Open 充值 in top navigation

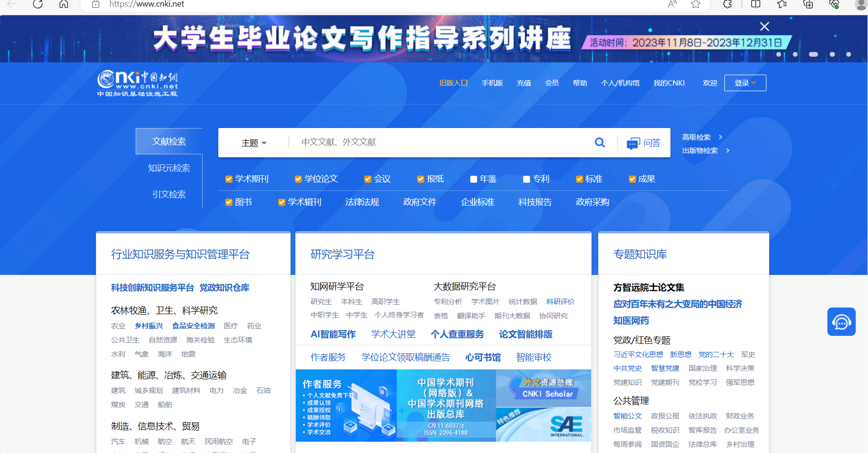524,83
